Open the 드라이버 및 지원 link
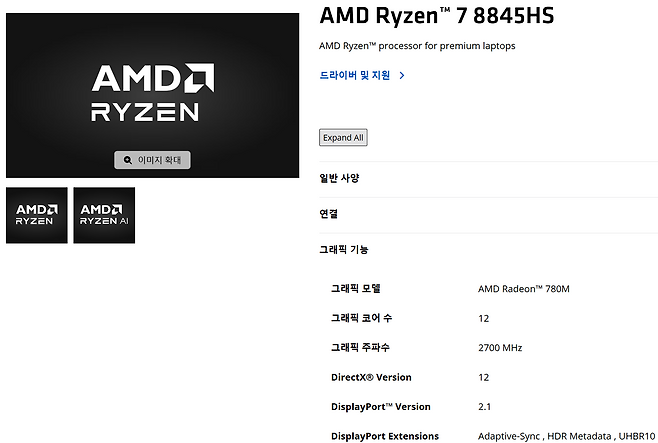The width and height of the screenshot is (658, 443). coord(355,75)
